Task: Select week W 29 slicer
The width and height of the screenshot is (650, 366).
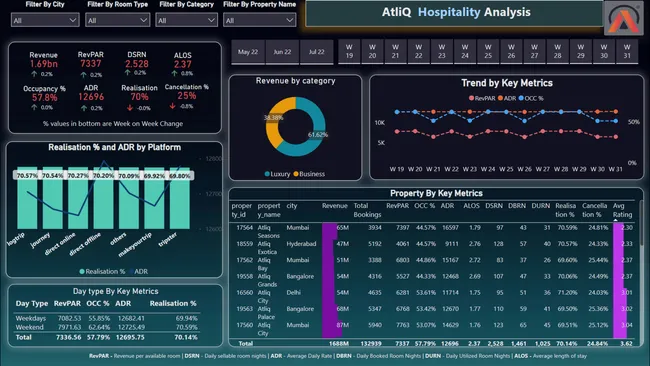Action: point(581,51)
